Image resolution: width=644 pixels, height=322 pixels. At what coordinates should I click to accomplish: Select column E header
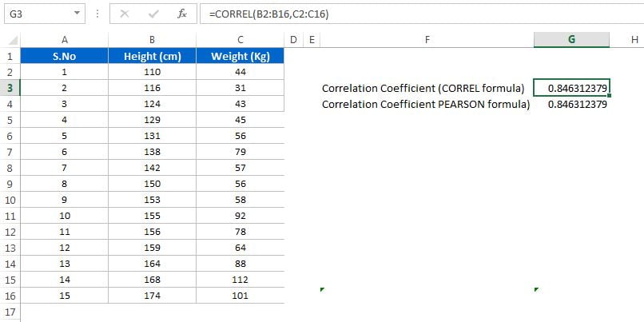pyautogui.click(x=312, y=40)
